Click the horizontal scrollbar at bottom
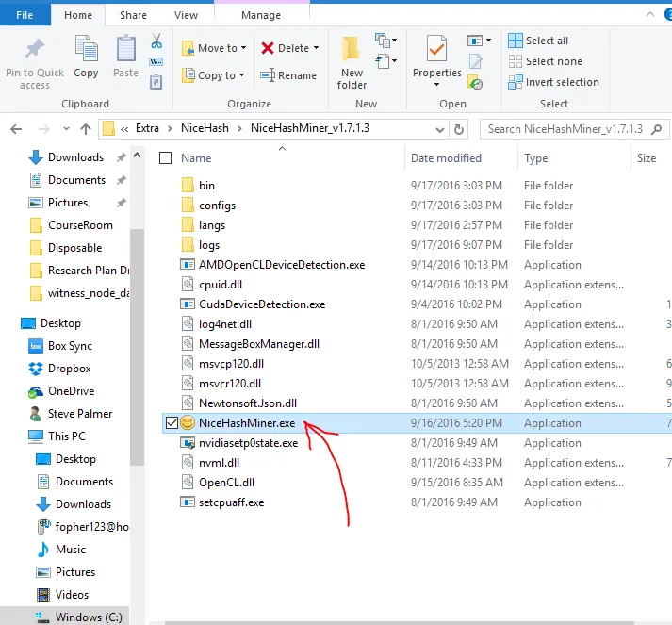This screenshot has height=625, width=672. (399, 622)
